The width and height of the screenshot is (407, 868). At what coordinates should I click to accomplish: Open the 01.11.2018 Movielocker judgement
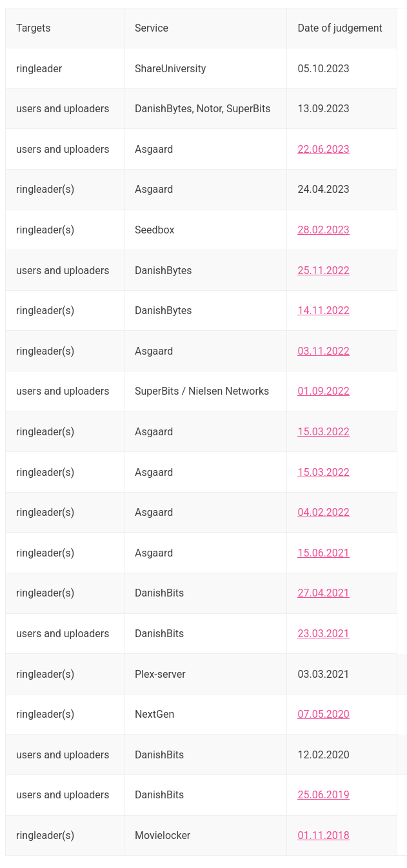(323, 835)
